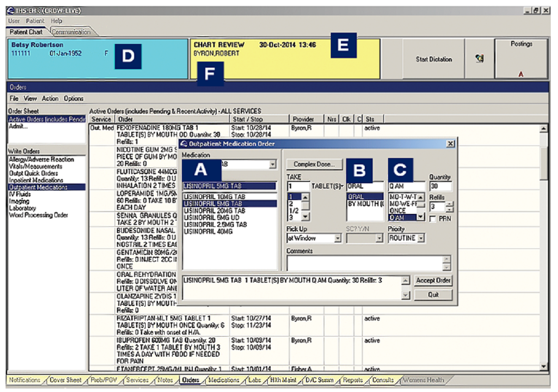The width and height of the screenshot is (558, 392).
Task: Switch to the Hlth Maint tab
Action: coord(283,380)
